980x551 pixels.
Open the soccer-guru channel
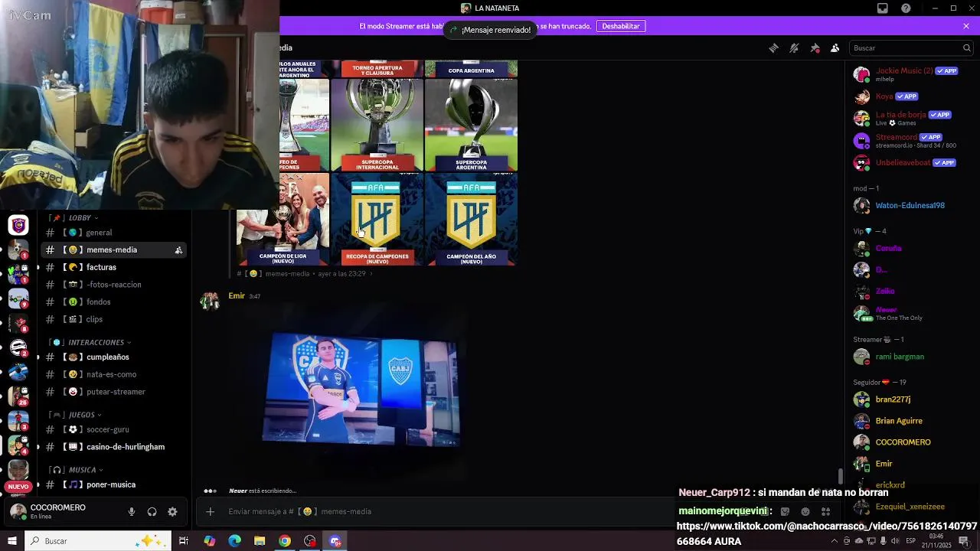[x=115, y=430]
